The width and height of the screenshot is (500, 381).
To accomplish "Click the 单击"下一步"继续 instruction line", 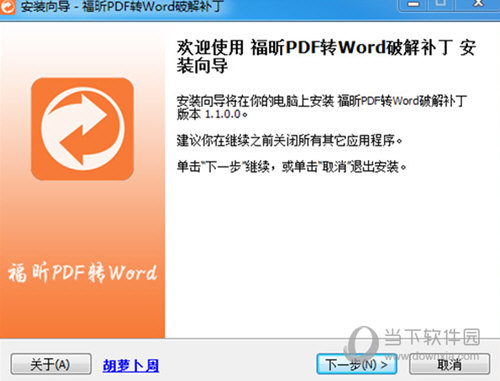I will 291,166.
